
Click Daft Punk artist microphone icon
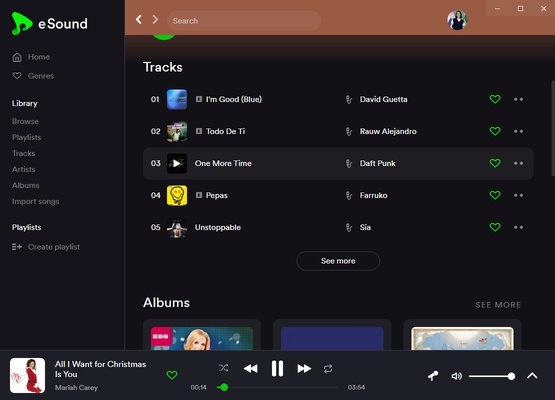point(349,163)
